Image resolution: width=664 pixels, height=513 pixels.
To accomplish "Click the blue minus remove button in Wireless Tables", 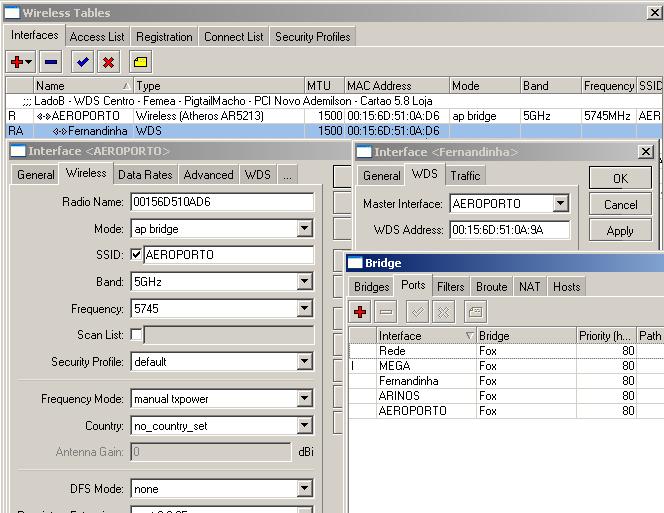I will pos(51,62).
